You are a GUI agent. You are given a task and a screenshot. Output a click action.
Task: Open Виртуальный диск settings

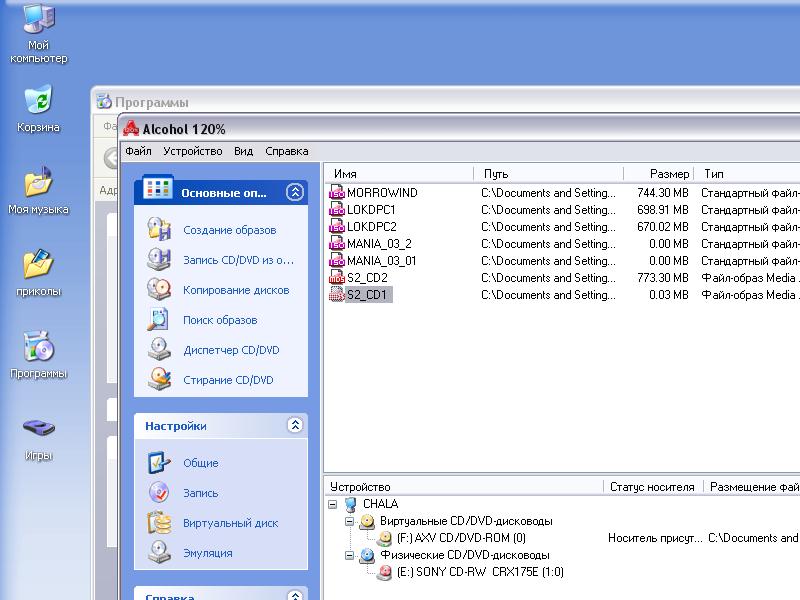(x=230, y=523)
